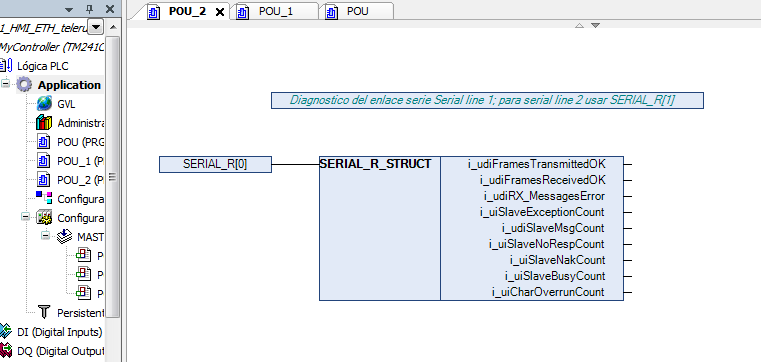
Task: Select the Lógica PLC node
Action: coord(43,66)
